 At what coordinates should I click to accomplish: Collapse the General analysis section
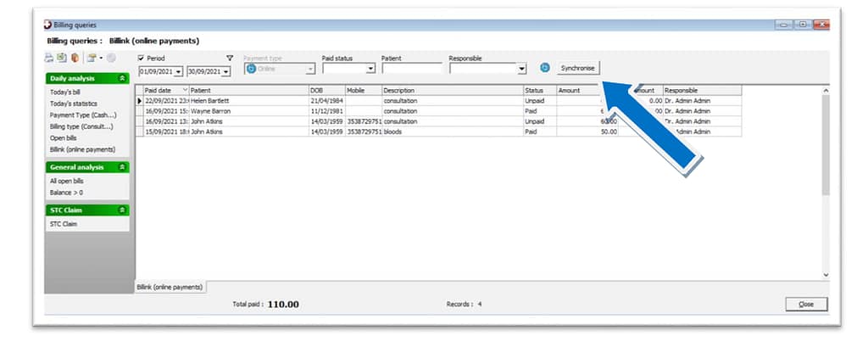click(123, 167)
